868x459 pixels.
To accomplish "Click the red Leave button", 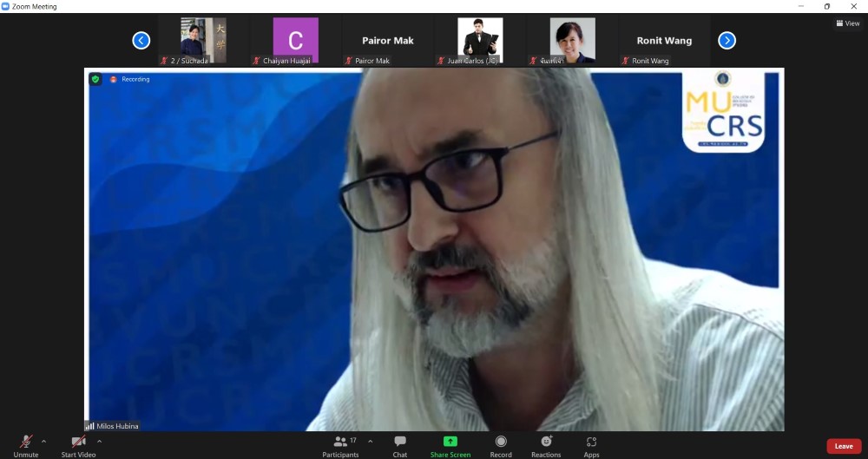I will [x=844, y=446].
